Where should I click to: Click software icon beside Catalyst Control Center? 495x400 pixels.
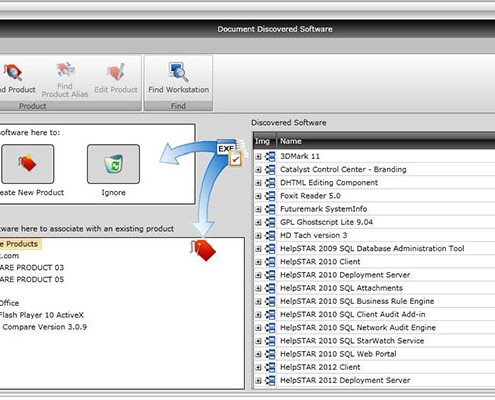click(x=270, y=170)
